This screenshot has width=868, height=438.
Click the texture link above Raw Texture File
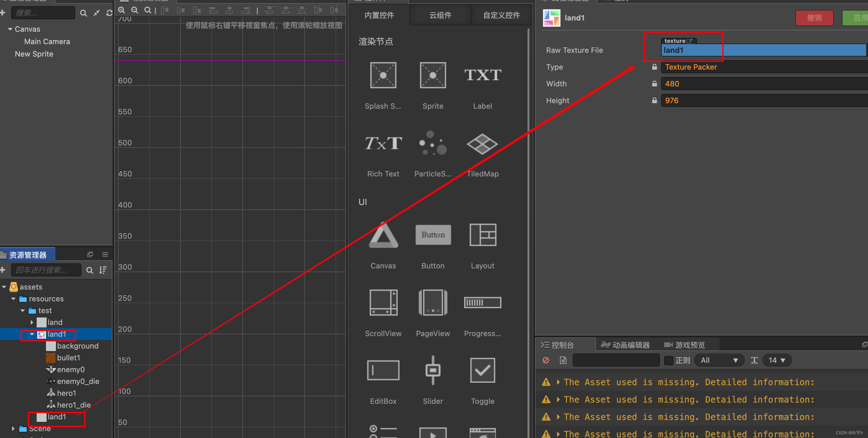[678, 41]
